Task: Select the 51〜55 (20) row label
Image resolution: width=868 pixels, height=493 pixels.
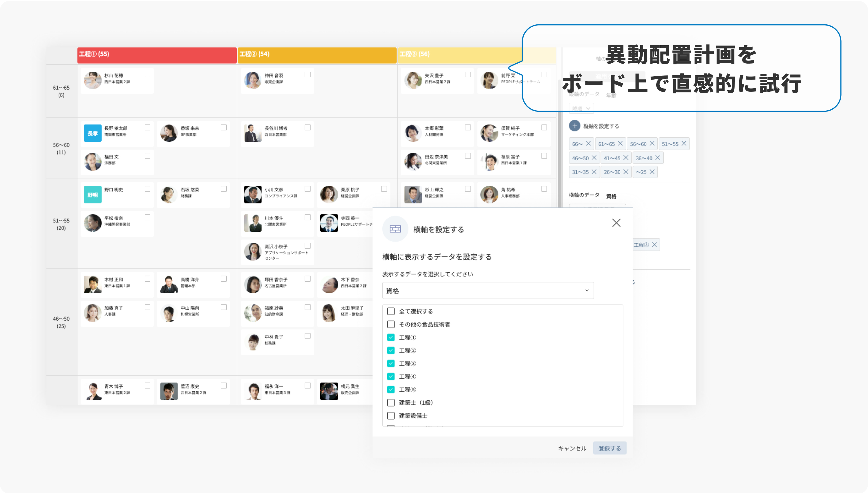Action: (x=61, y=224)
